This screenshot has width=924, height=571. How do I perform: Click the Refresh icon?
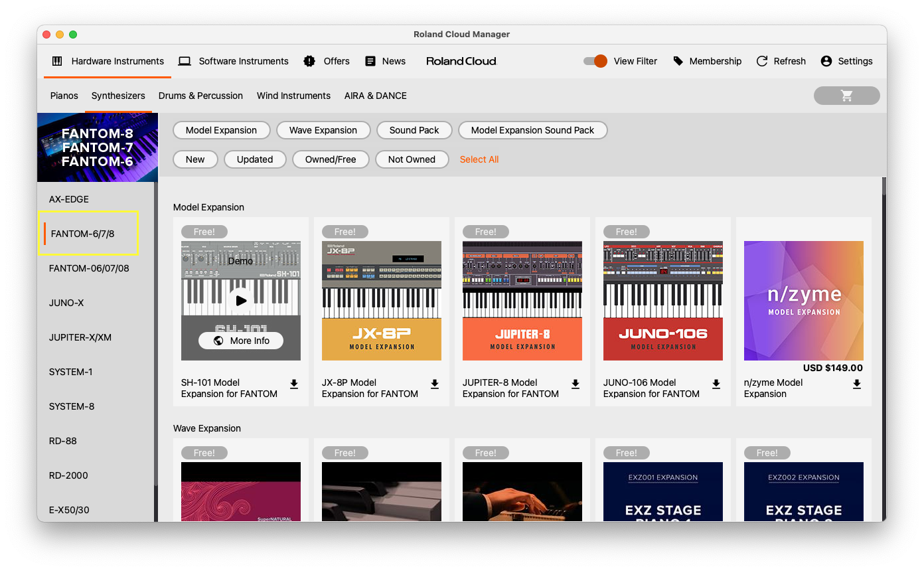coord(762,61)
